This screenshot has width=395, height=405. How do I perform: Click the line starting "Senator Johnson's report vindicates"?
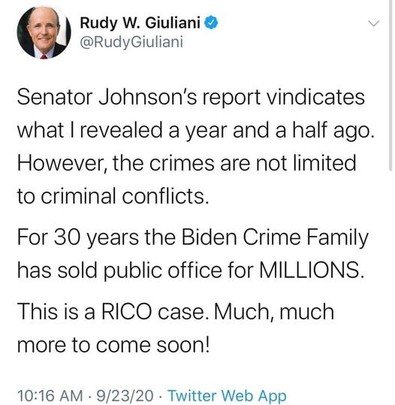(191, 97)
